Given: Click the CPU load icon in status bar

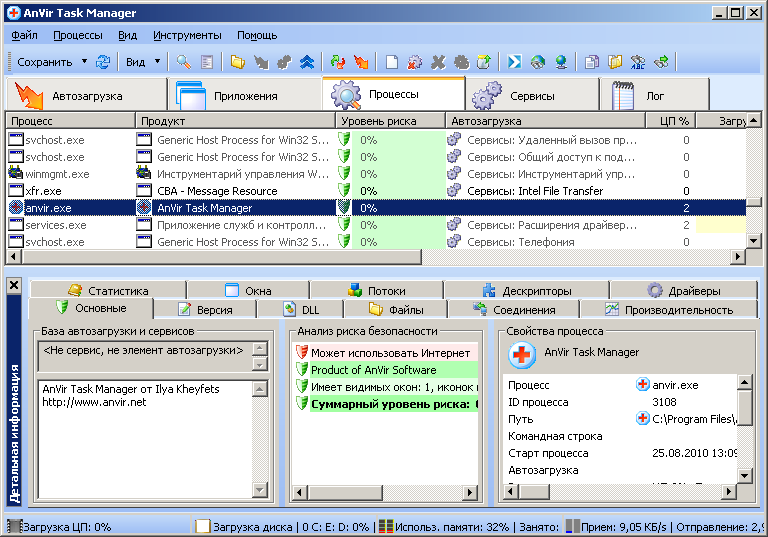Looking at the screenshot, I should (x=15, y=527).
